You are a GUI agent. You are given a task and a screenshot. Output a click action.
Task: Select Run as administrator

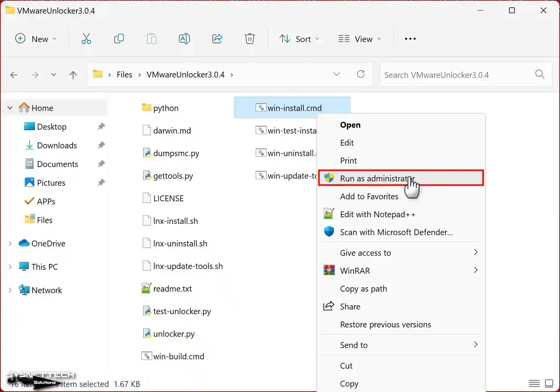(401, 178)
